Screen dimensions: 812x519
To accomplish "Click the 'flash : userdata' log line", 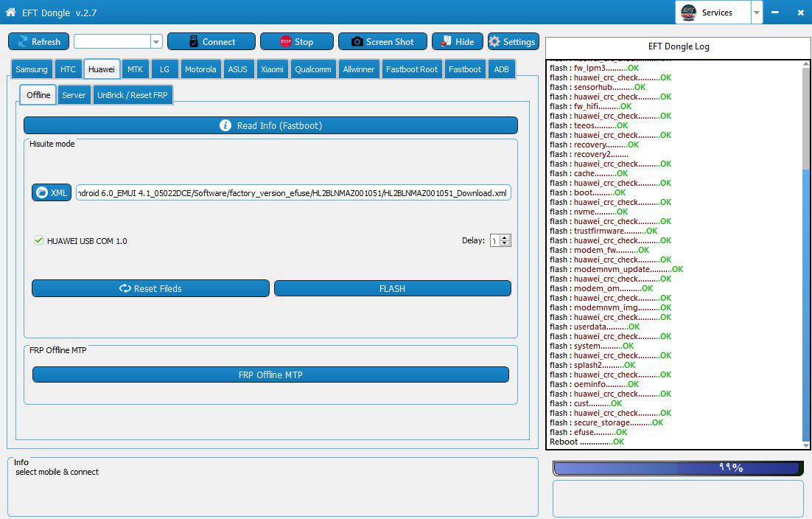I will tap(595, 327).
